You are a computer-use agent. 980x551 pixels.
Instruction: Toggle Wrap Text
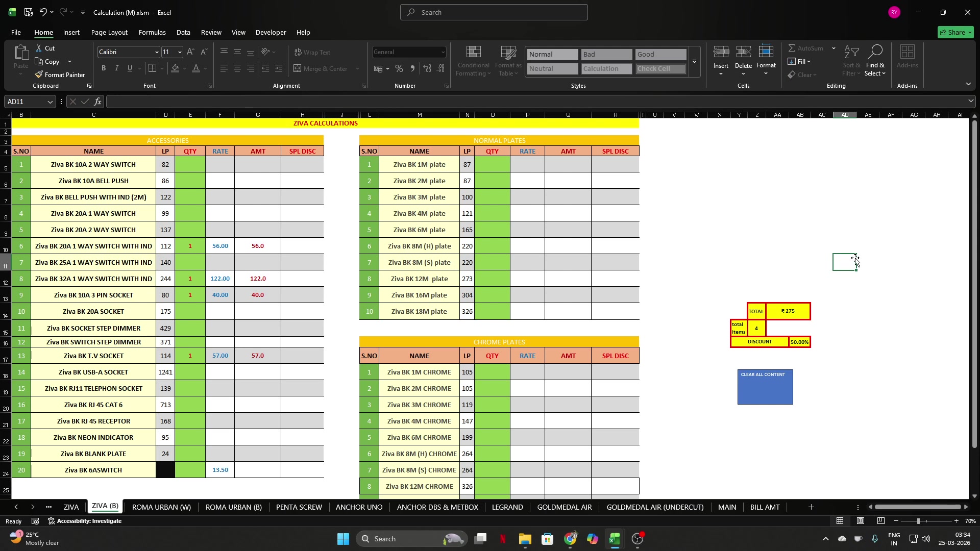tap(312, 52)
